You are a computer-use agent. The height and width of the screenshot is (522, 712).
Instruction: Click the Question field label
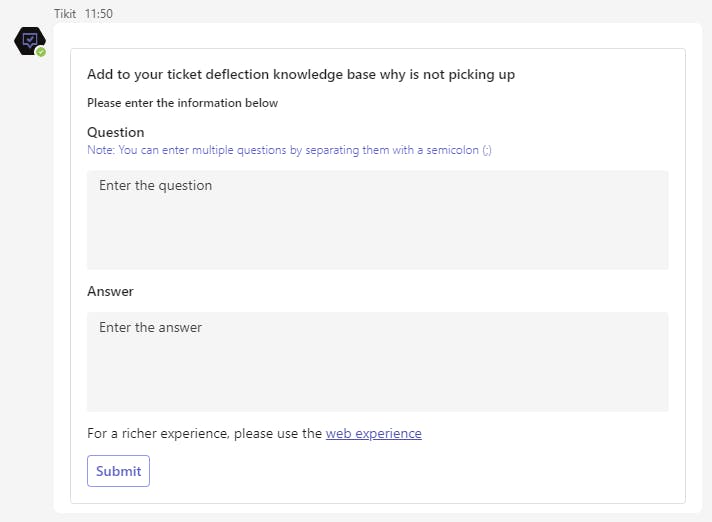(116, 132)
